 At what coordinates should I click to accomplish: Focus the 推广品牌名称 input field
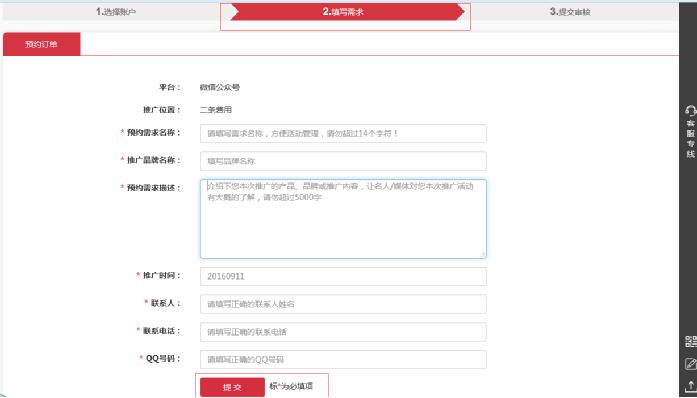343,161
